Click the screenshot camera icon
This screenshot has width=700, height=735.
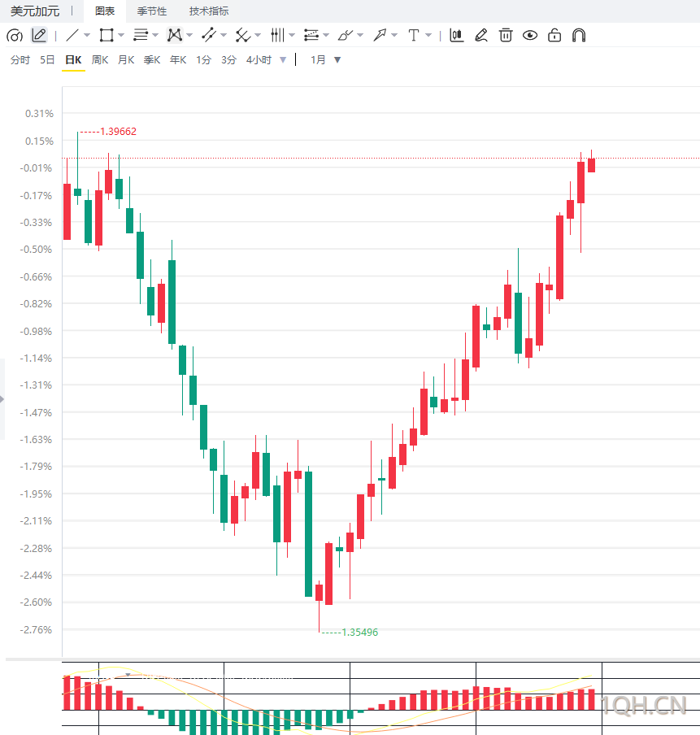(15, 36)
